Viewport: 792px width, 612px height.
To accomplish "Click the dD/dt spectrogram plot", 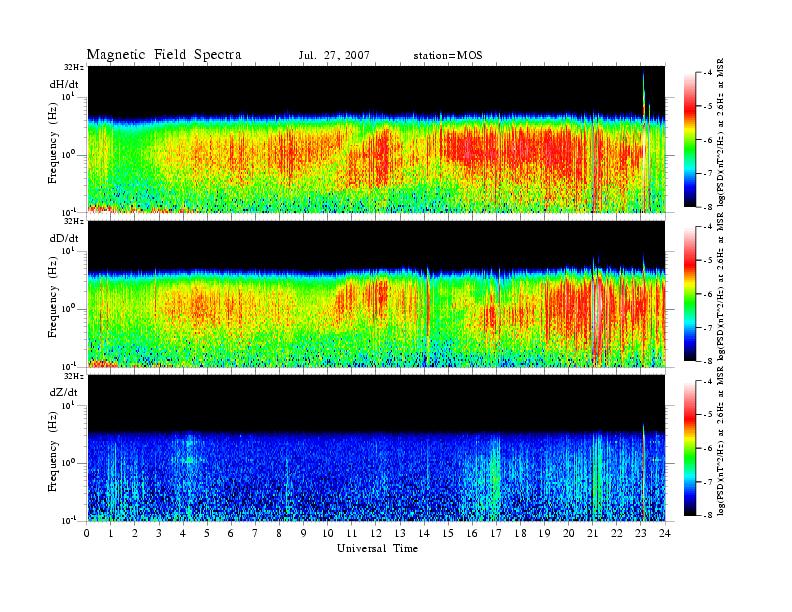I will pos(376,293).
